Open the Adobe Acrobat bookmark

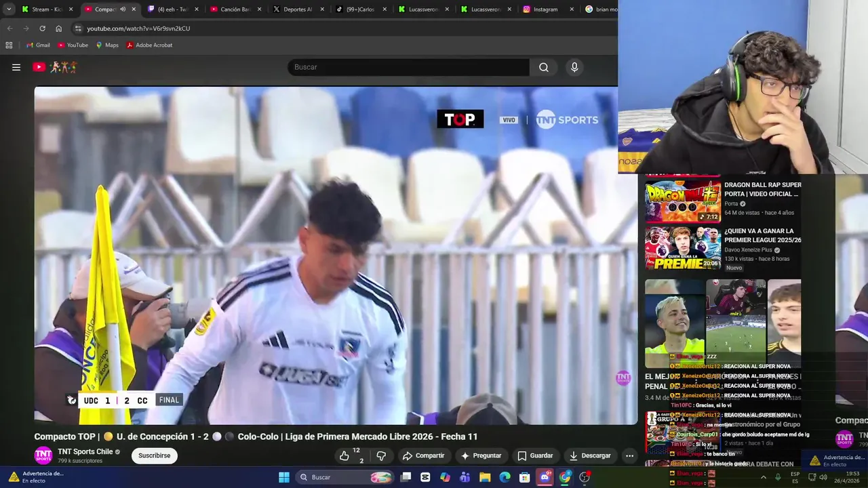pyautogui.click(x=149, y=45)
